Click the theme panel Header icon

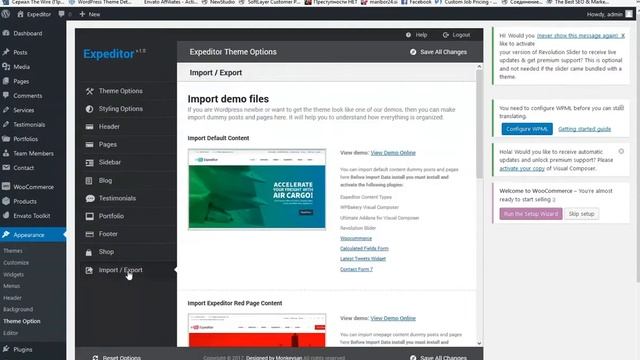[89, 127]
